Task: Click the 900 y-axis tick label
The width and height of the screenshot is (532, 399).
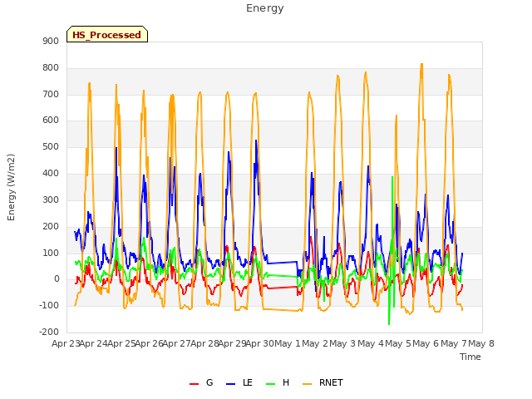Action: (51, 41)
